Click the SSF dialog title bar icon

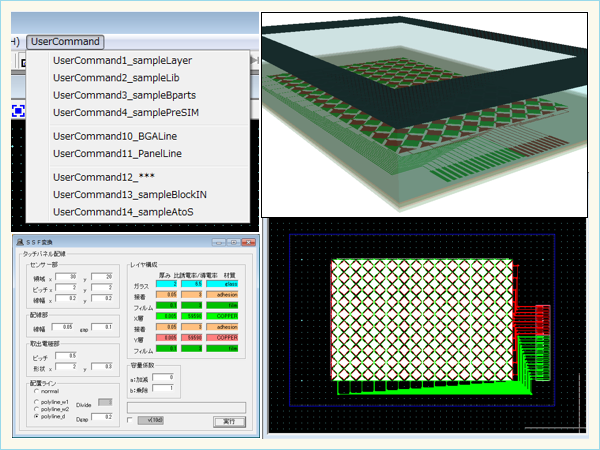pyautogui.click(x=17, y=242)
